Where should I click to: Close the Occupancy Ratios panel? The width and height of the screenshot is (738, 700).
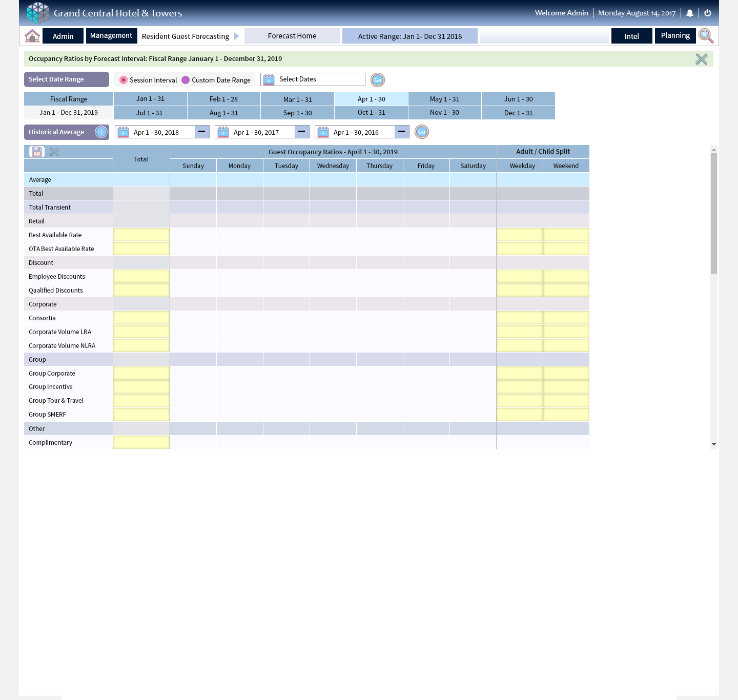(x=701, y=59)
